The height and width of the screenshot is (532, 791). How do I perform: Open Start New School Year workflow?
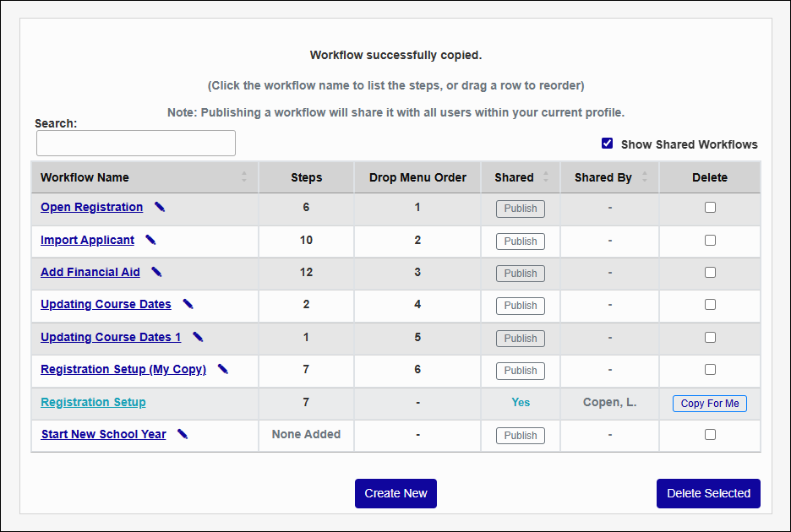coord(103,435)
